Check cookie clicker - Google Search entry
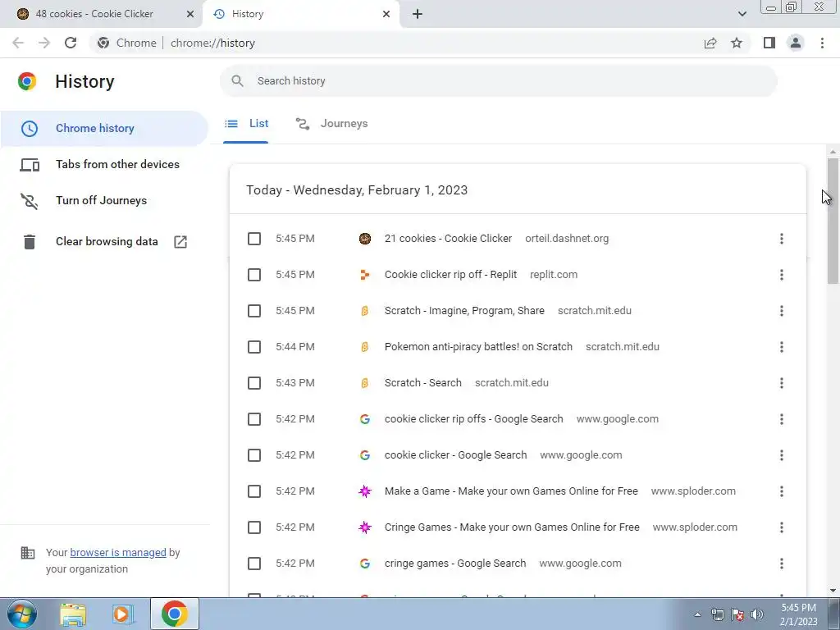Image resolution: width=840 pixels, height=630 pixels. (x=254, y=455)
